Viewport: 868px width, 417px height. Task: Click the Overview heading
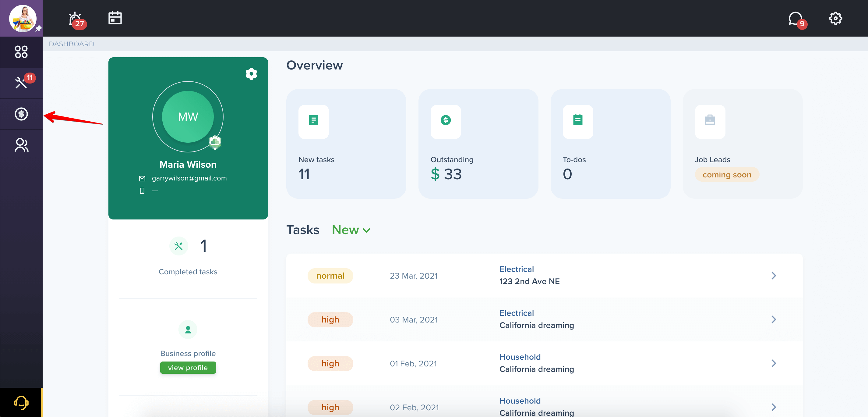click(x=314, y=65)
